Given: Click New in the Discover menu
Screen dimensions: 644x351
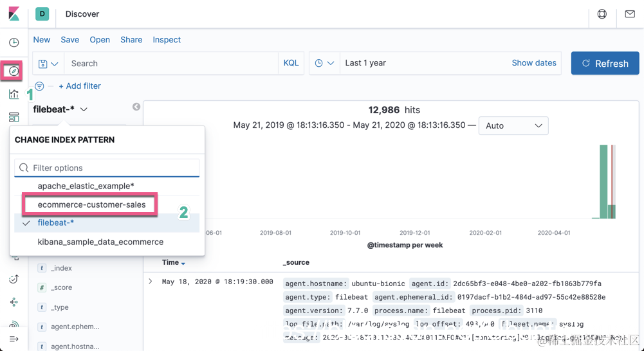Looking at the screenshot, I should [x=41, y=40].
